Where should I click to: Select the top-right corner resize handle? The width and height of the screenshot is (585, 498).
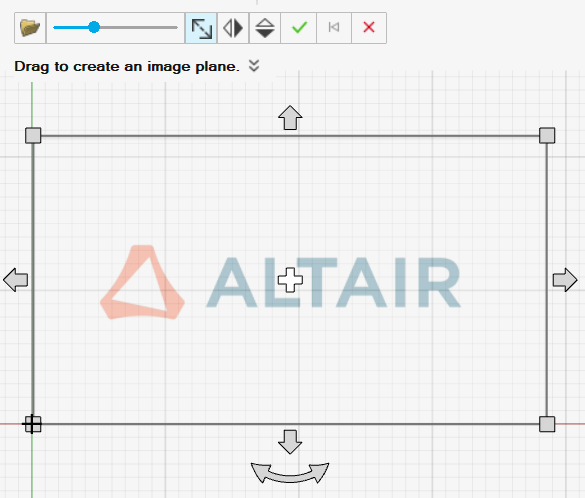click(x=547, y=135)
